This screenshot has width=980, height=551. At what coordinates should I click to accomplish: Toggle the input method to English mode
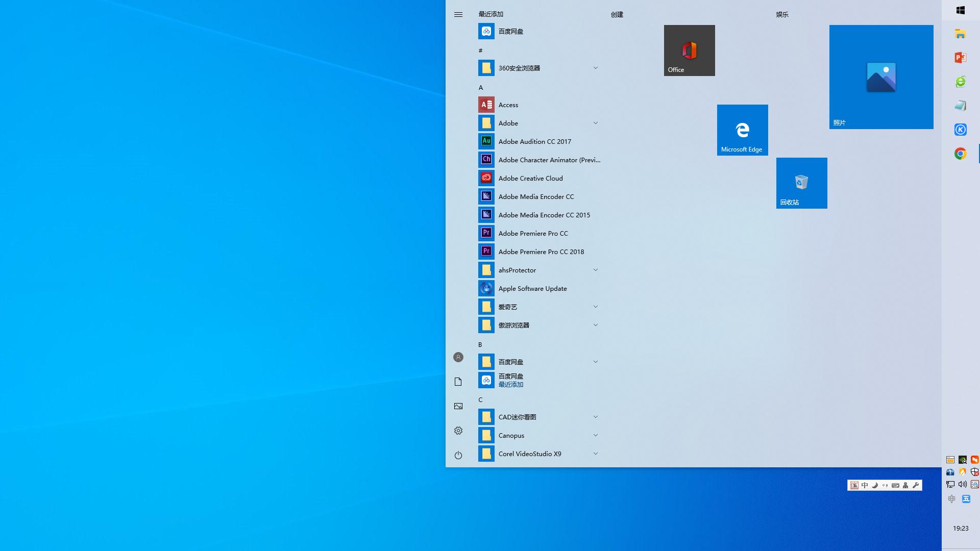(x=864, y=485)
